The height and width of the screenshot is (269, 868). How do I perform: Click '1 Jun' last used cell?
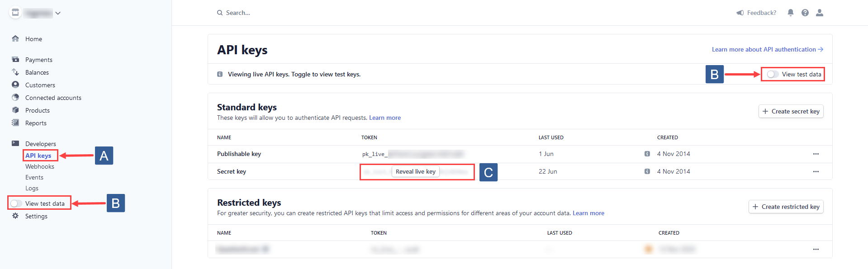[546, 154]
